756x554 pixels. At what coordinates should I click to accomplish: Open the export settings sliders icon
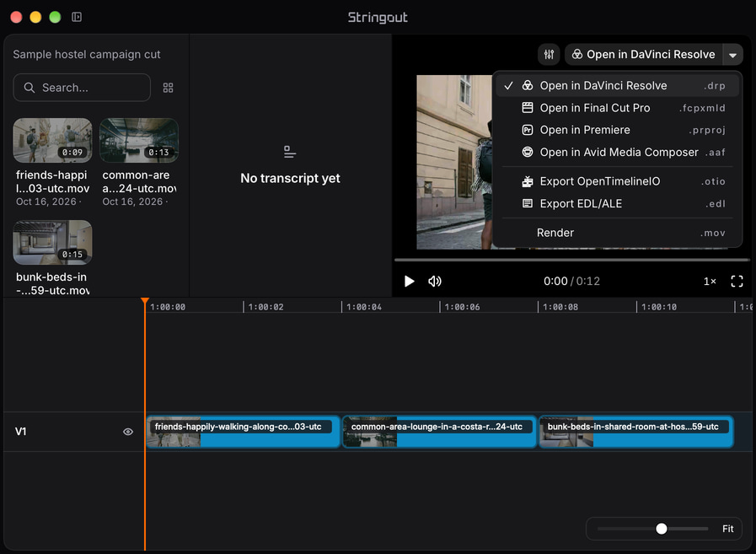pyautogui.click(x=549, y=55)
